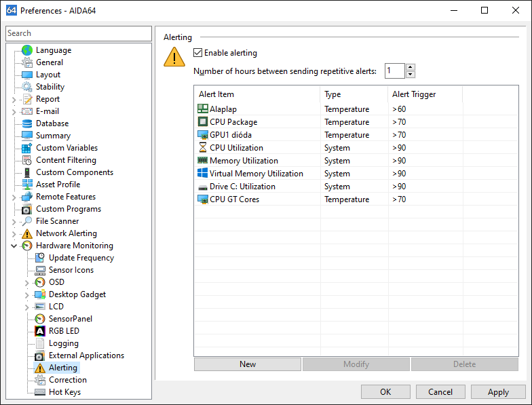This screenshot has width=532, height=405.
Task: Toggle the Enable alerting checkbox
Action: 198,53
